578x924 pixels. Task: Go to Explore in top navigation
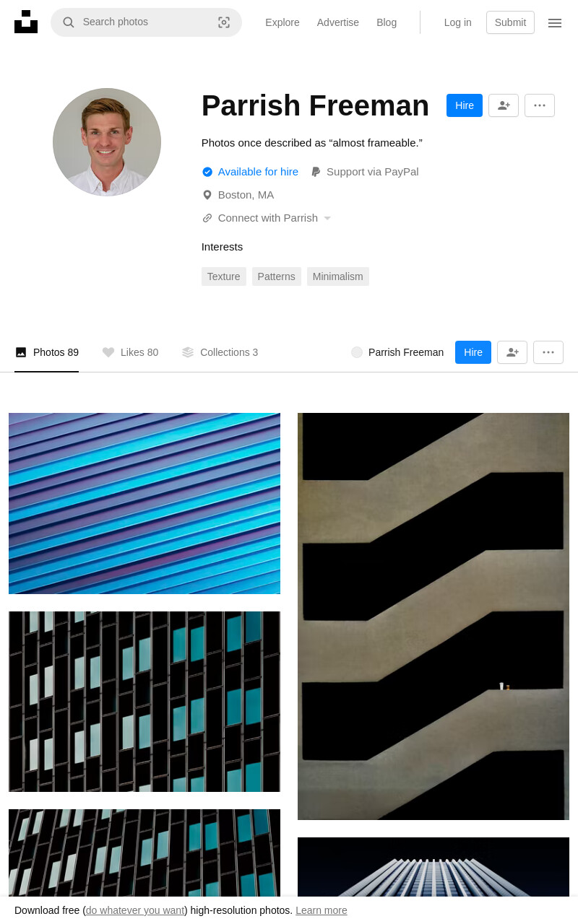282,22
